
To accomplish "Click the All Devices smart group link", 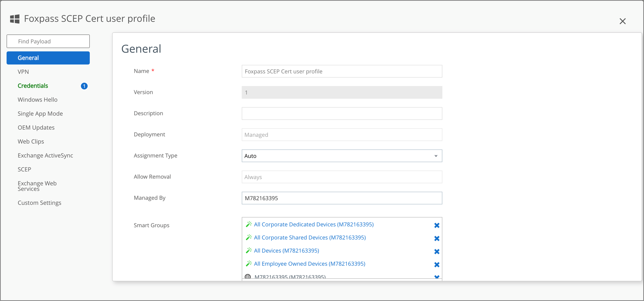I will pyautogui.click(x=286, y=251).
